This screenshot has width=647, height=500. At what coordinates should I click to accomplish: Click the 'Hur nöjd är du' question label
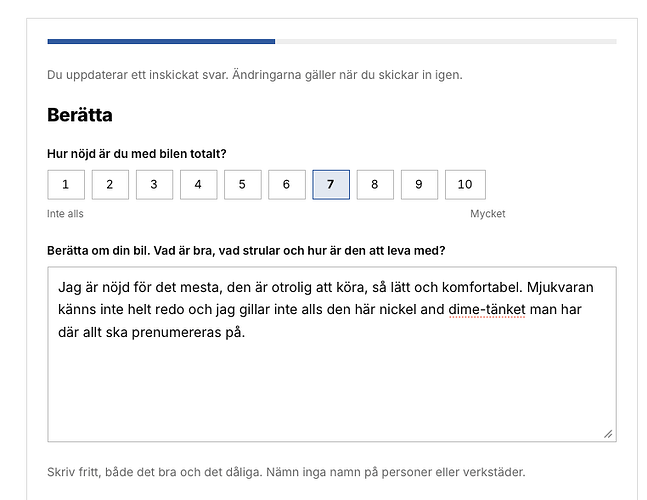137,154
